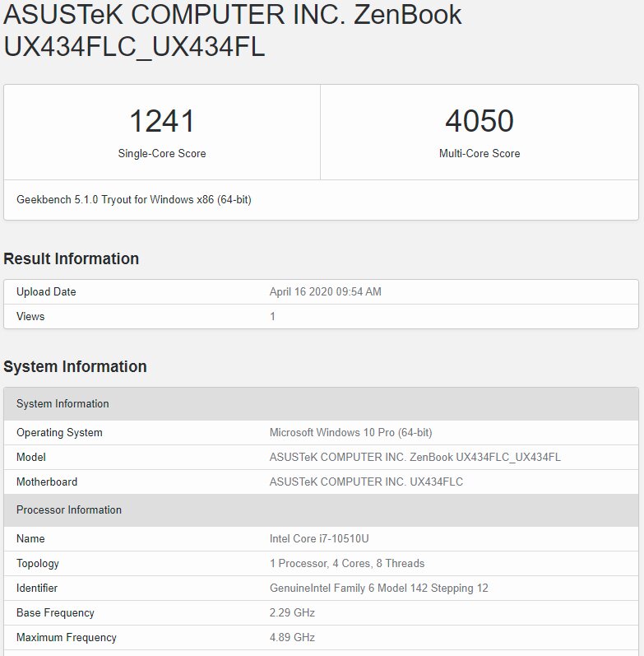Click the gray Processor Information table header
Image resolution: width=644 pixels, height=656 pixels.
point(321,510)
